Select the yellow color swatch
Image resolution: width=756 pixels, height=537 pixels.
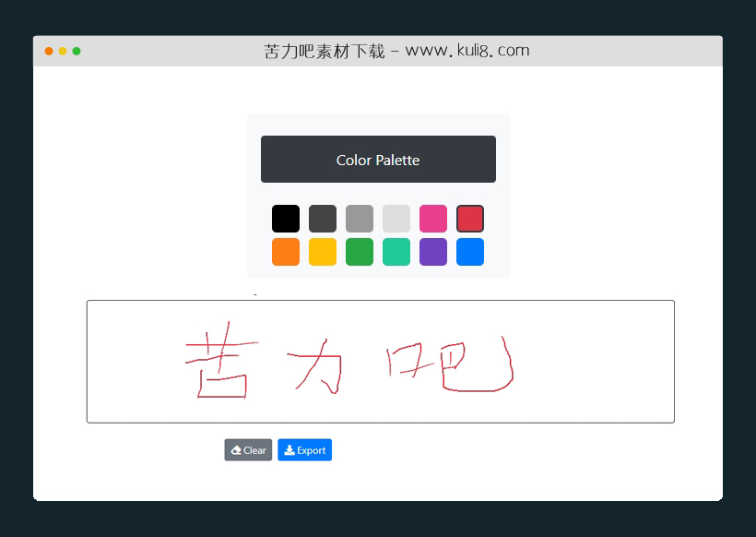tap(323, 251)
